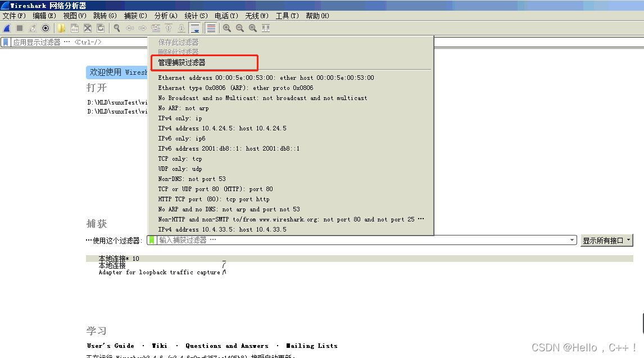Screen dimensions: 644x358
Task: Open 无线(W) menu
Action: [257, 16]
